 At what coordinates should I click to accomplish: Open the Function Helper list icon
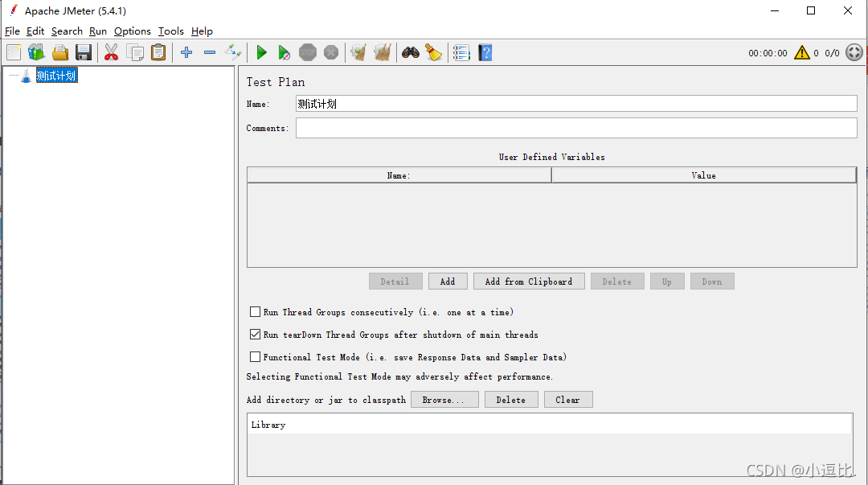pyautogui.click(x=461, y=52)
